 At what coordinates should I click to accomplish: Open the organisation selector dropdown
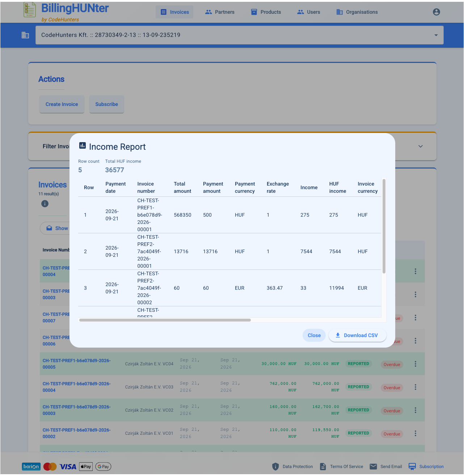pos(240,35)
